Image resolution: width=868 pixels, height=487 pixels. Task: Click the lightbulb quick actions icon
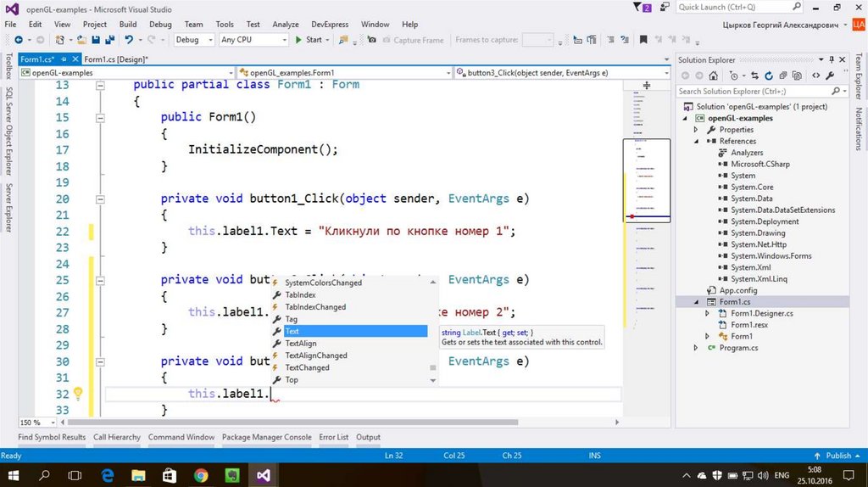(x=78, y=394)
